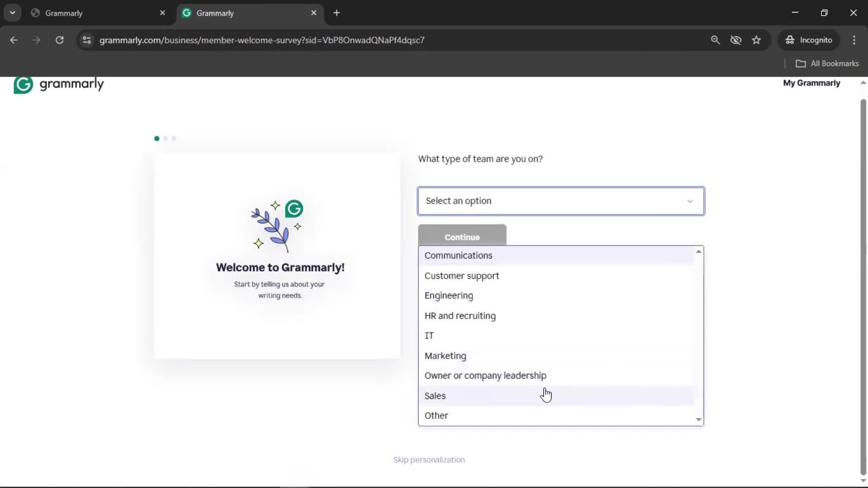Viewport: 868px width, 488px height.
Task: Select 'Sales' from the team list
Action: tap(435, 396)
